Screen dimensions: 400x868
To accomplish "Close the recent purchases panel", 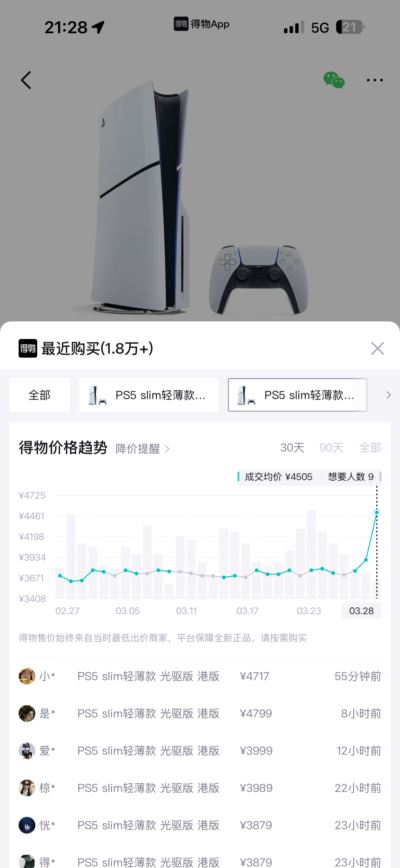I will click(377, 348).
